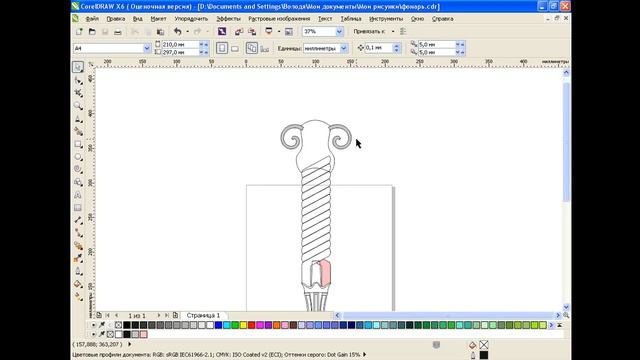Select the Basic Shapes tool
The image size is (640, 360).
(78, 182)
